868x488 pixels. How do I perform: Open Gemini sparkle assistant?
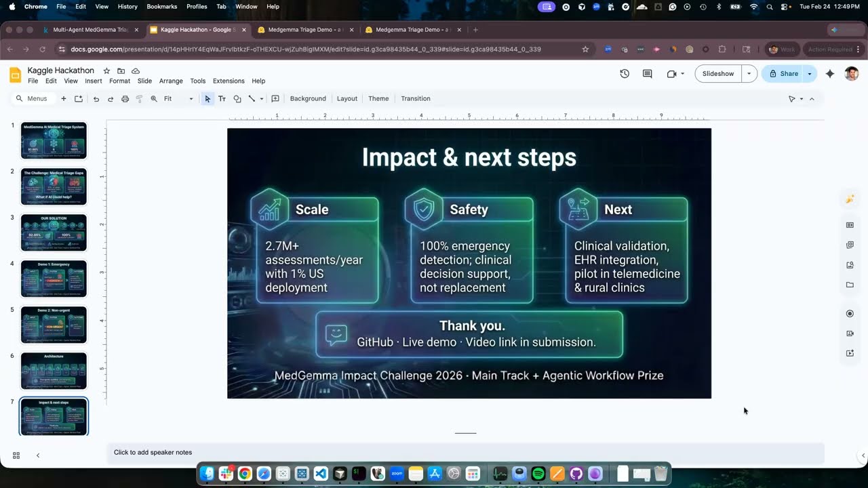click(829, 73)
